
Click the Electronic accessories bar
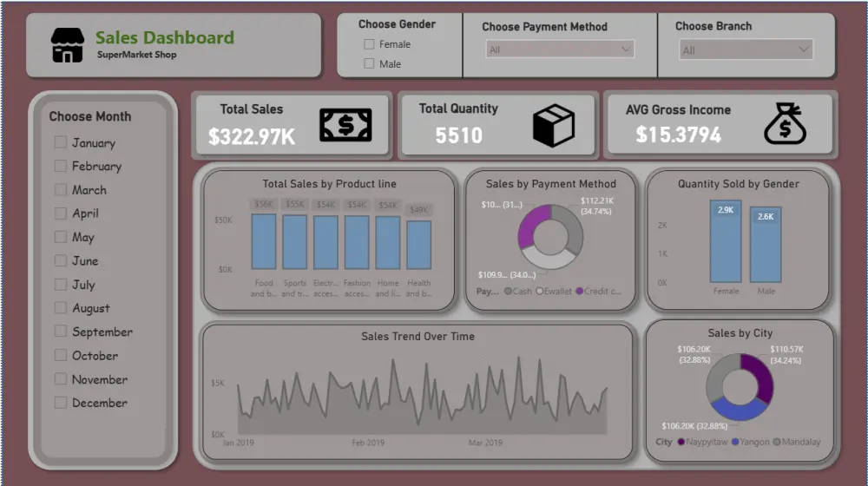325,243
